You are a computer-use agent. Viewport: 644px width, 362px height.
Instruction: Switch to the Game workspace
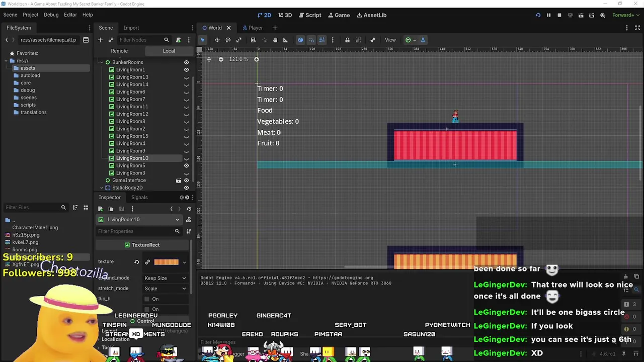[x=338, y=15]
